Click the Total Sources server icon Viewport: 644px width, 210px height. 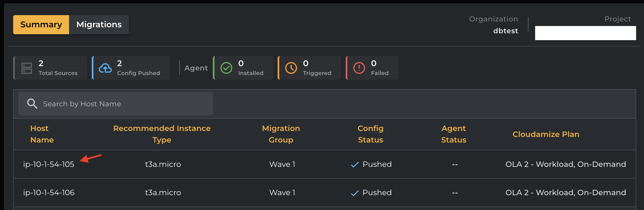pyautogui.click(x=27, y=68)
